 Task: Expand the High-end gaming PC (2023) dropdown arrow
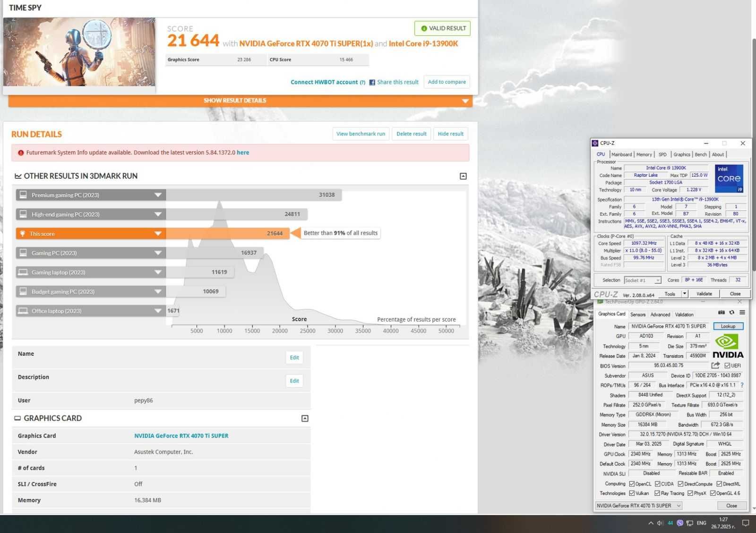point(158,214)
